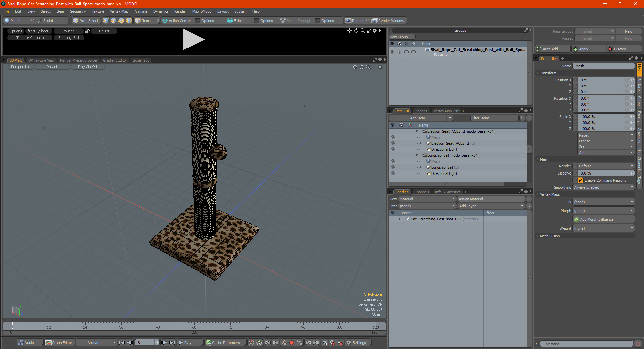Expand Ejection_Seat_ACES_II tree item
Image resolution: width=644 pixels, height=349 pixels.
point(421,143)
